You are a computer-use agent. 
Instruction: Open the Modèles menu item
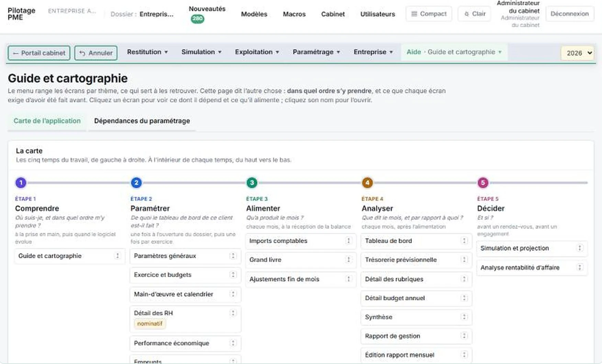click(254, 14)
